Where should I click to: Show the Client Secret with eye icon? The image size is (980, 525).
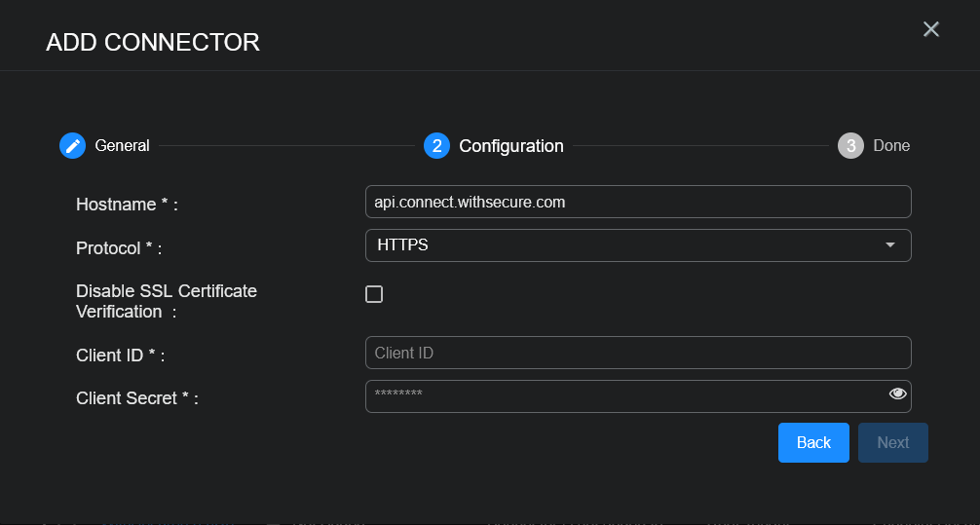pos(897,394)
